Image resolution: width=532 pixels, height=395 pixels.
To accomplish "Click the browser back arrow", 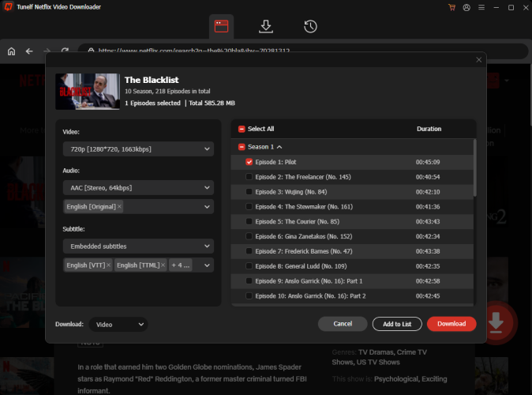I will click(29, 51).
